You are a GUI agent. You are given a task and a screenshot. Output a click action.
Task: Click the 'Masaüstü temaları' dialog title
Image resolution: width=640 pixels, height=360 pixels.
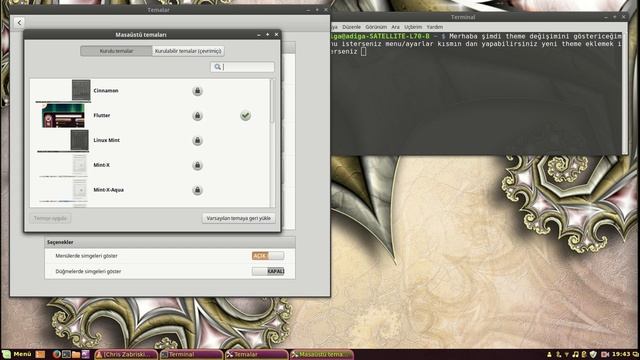pyautogui.click(x=140, y=35)
